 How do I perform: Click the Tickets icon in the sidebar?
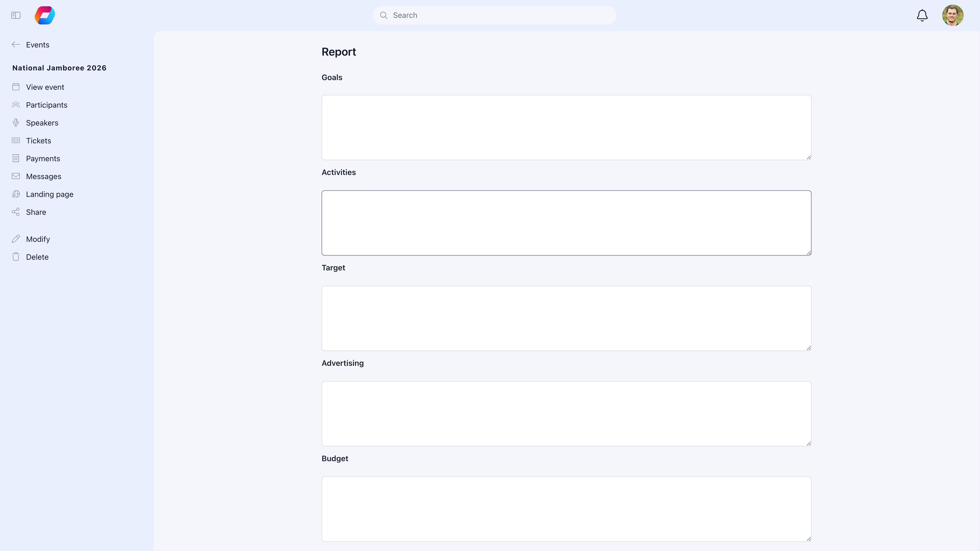click(x=16, y=140)
